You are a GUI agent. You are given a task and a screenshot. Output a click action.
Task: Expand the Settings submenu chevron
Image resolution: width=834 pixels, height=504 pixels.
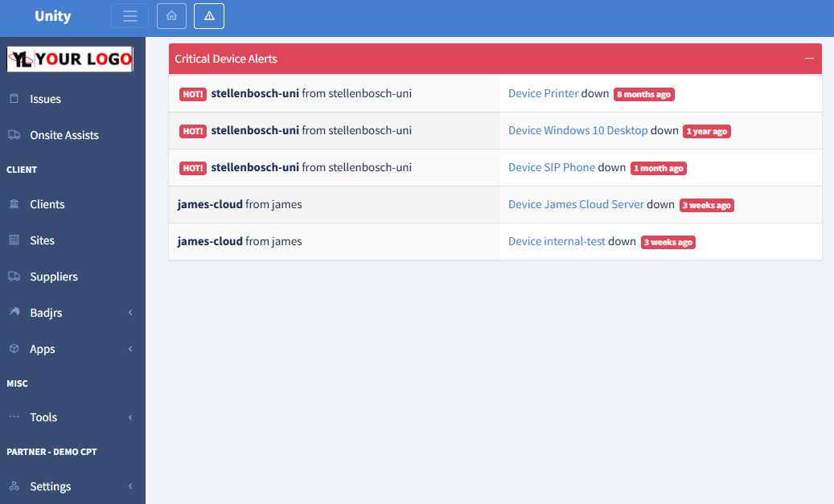click(x=130, y=486)
